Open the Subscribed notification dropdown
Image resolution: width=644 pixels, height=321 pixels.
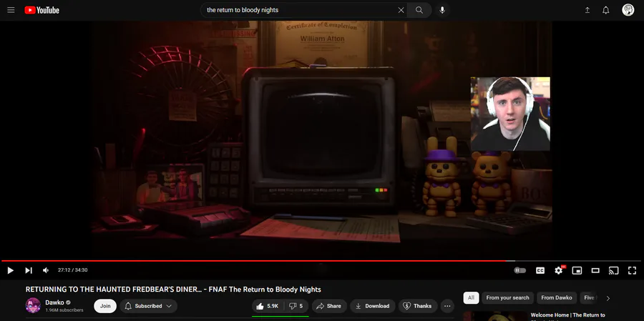coord(149,306)
